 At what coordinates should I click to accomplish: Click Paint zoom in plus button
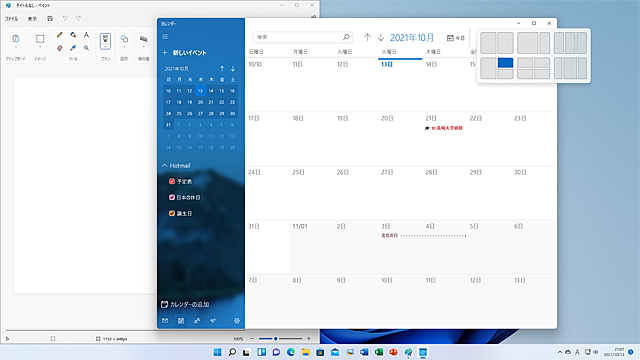pyautogui.click(x=309, y=338)
